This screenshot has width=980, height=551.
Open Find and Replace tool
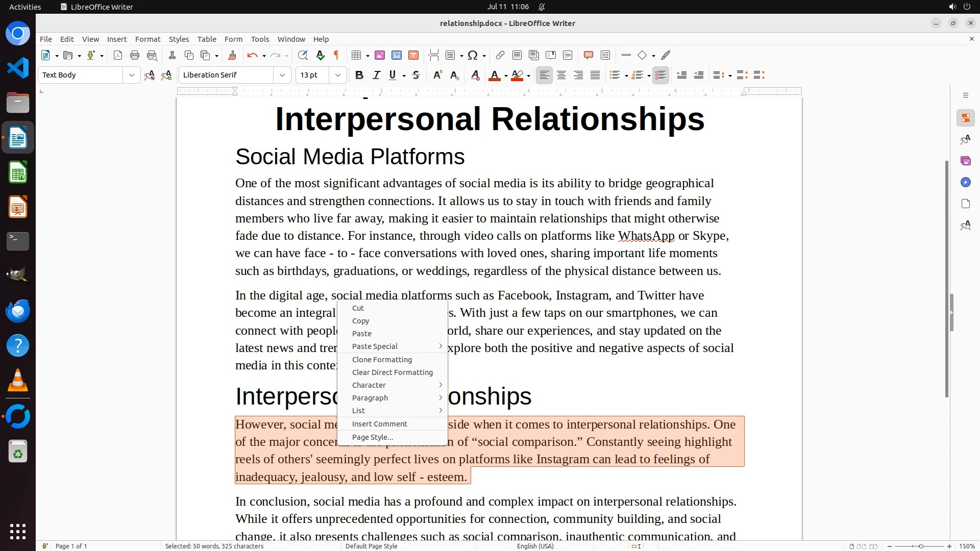pos(303,55)
